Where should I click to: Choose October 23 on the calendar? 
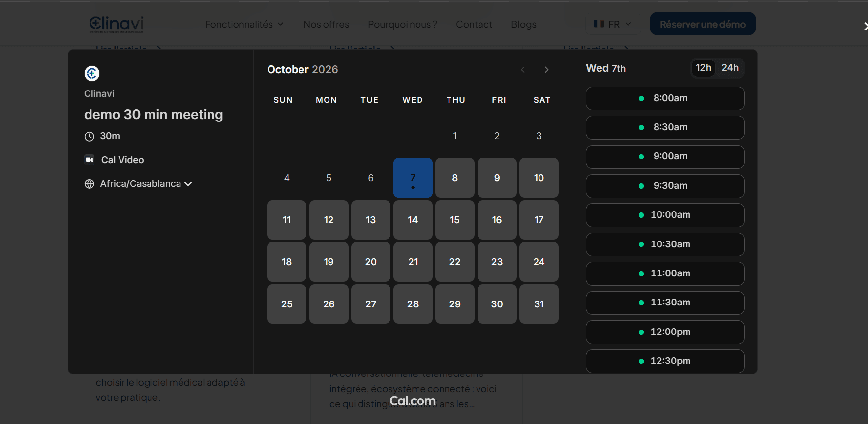497,262
